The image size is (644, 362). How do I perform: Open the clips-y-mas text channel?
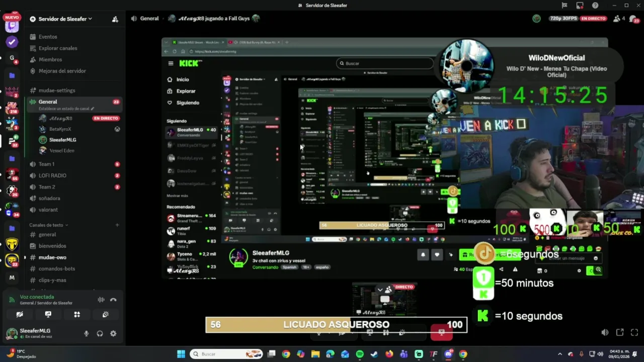coord(52,280)
